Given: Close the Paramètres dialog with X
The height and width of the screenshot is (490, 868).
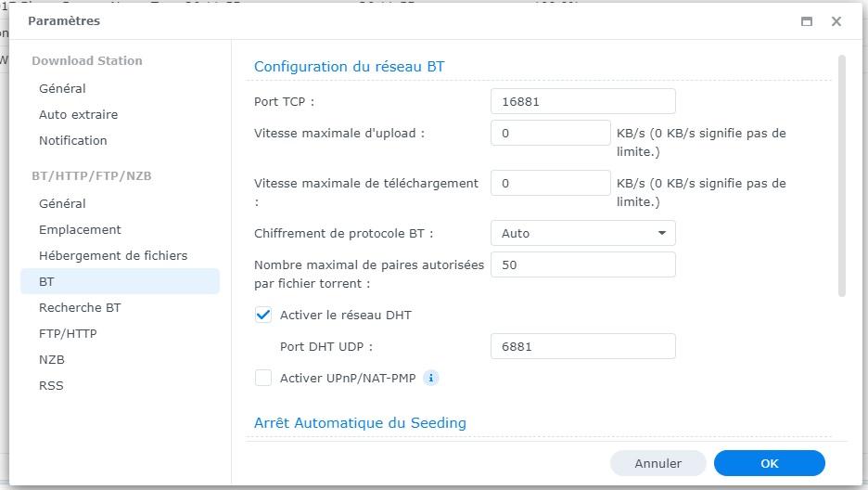Looking at the screenshot, I should (836, 21).
